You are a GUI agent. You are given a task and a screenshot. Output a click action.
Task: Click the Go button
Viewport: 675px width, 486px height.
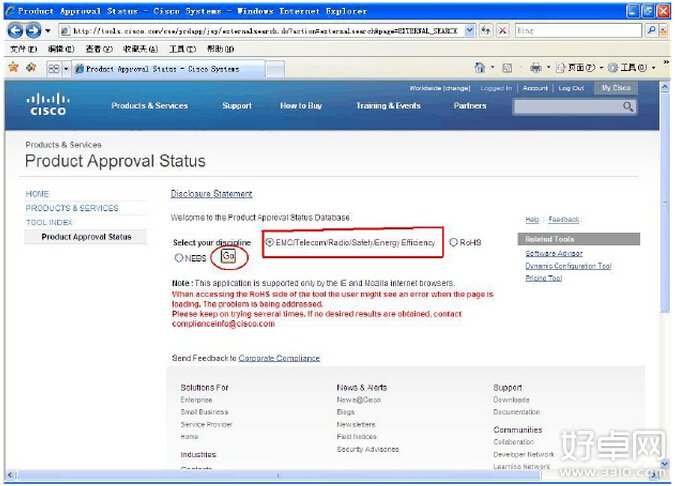tap(228, 257)
